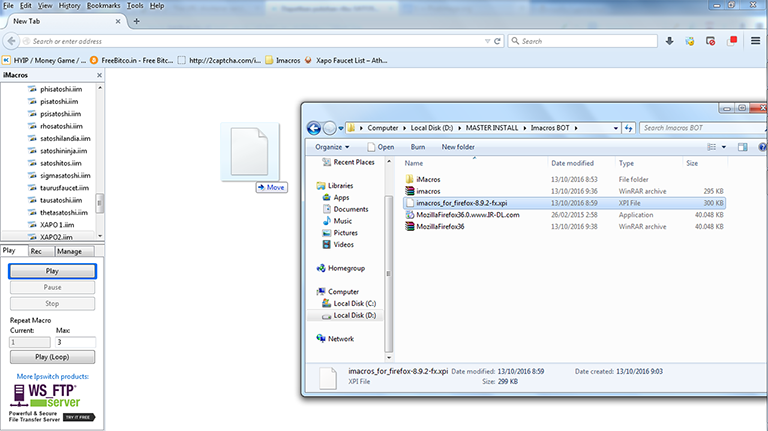Viewport: 768px width, 431px height.
Task: Open the HYIP / Money Game bookmark
Action: click(x=44, y=60)
